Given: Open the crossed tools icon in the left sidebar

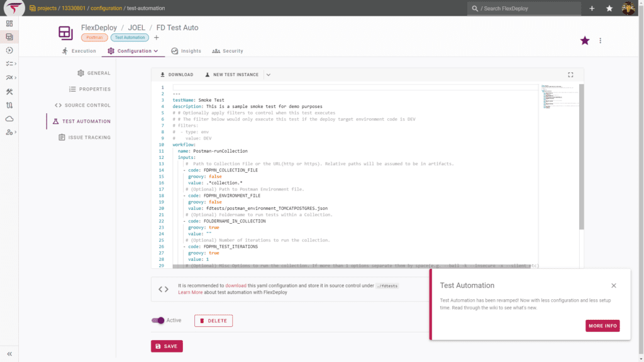Looking at the screenshot, I should tap(9, 92).
